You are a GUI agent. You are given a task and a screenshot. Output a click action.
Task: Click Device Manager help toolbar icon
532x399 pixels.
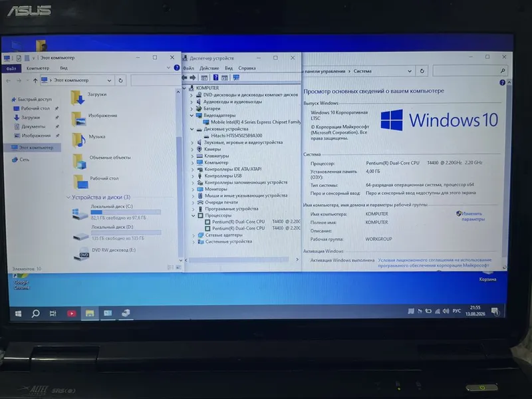tap(215, 78)
